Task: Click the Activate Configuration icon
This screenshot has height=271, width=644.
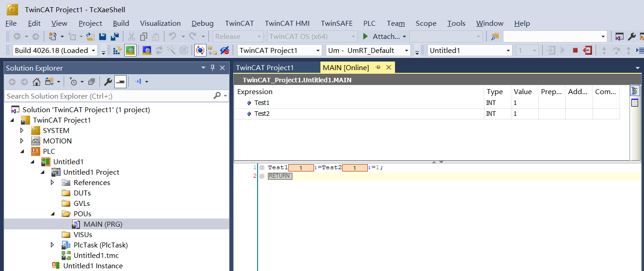Action: (117, 50)
